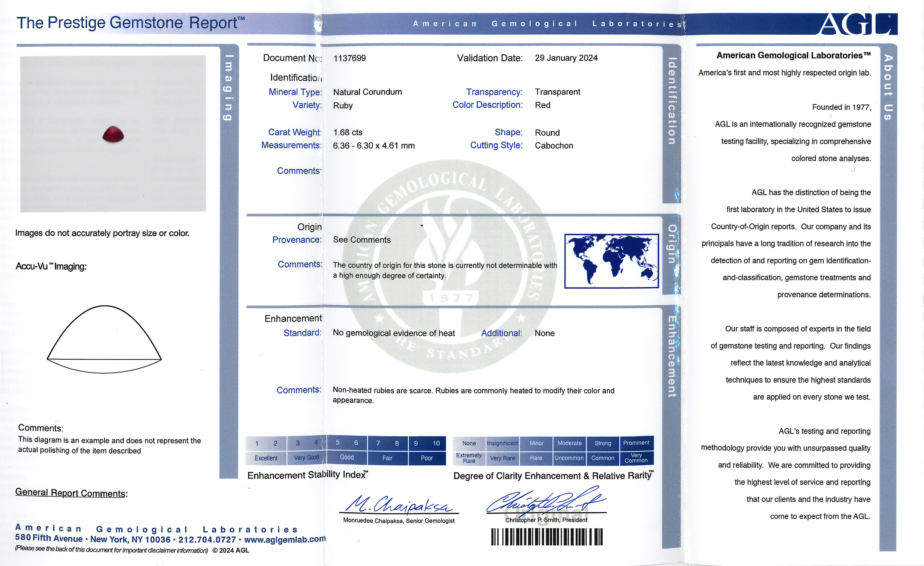Viewport: 924px width, 566px height.
Task: Click the Fair stability index cell
Action: (x=387, y=458)
